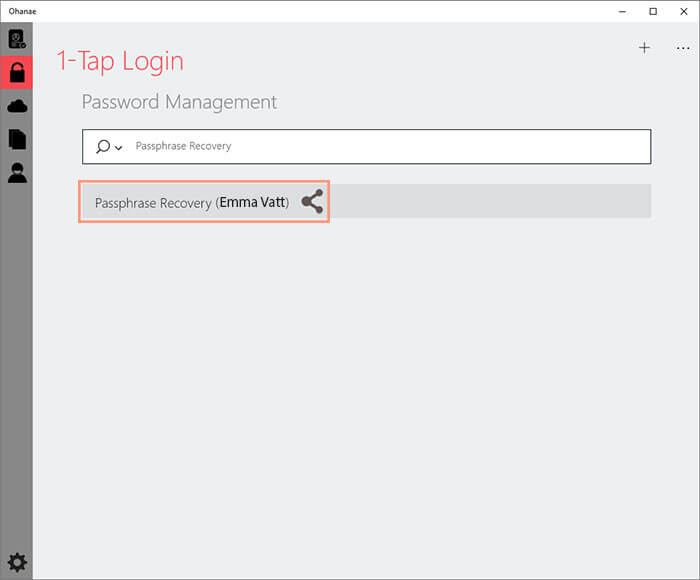Close the Ohanae window
Image resolution: width=700 pixels, height=580 pixels.
683,12
